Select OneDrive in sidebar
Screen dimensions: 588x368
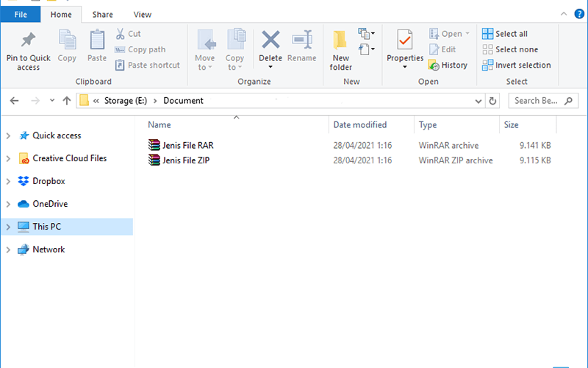[x=50, y=204]
